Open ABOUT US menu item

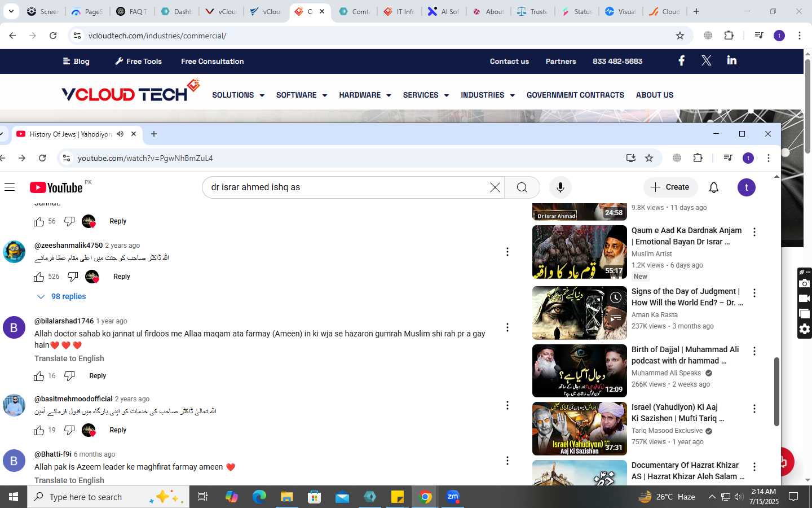(655, 95)
